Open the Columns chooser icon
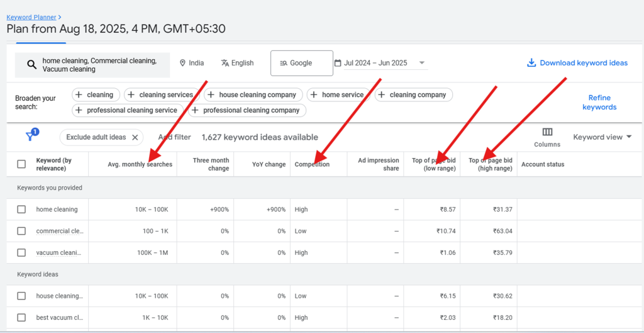This screenshot has height=333, width=644. pos(547,132)
